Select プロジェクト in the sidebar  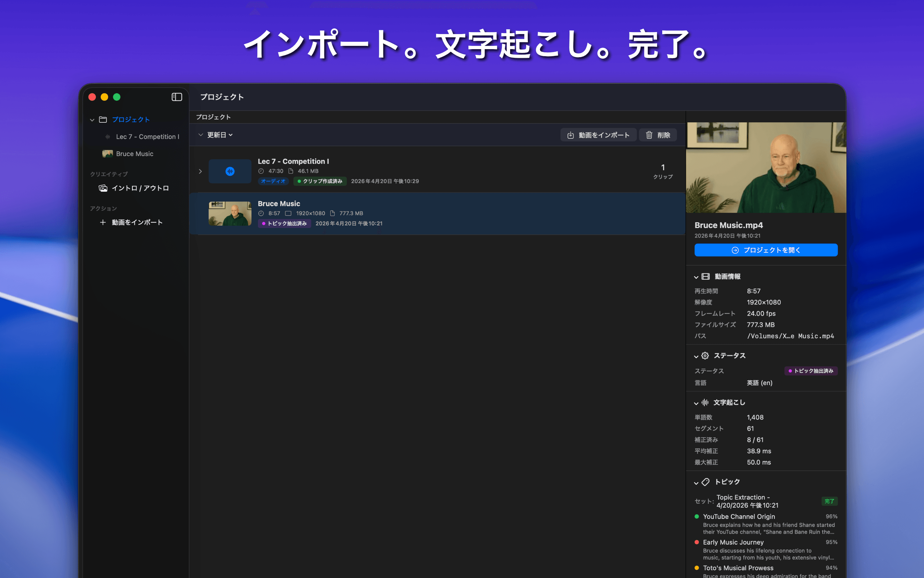[x=131, y=120]
